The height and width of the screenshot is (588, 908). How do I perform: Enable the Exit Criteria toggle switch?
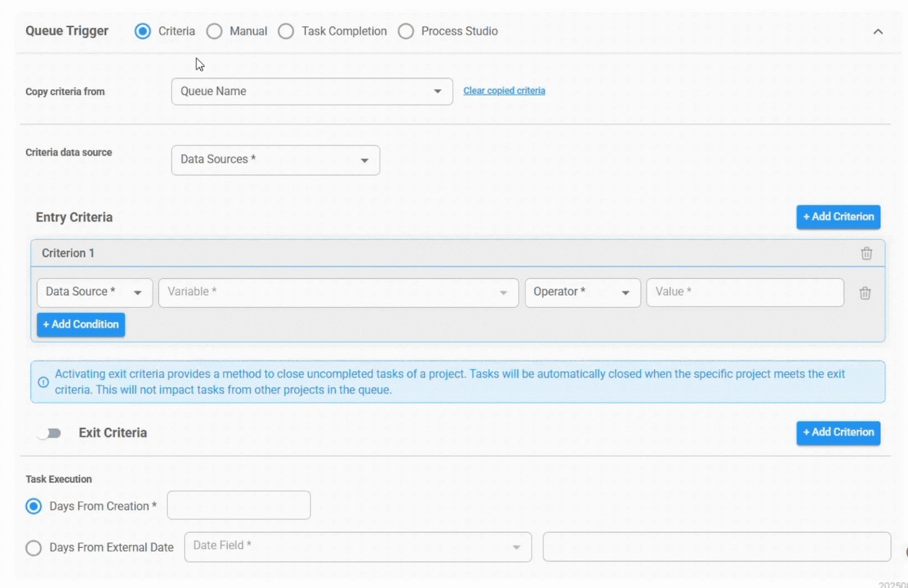coord(49,434)
